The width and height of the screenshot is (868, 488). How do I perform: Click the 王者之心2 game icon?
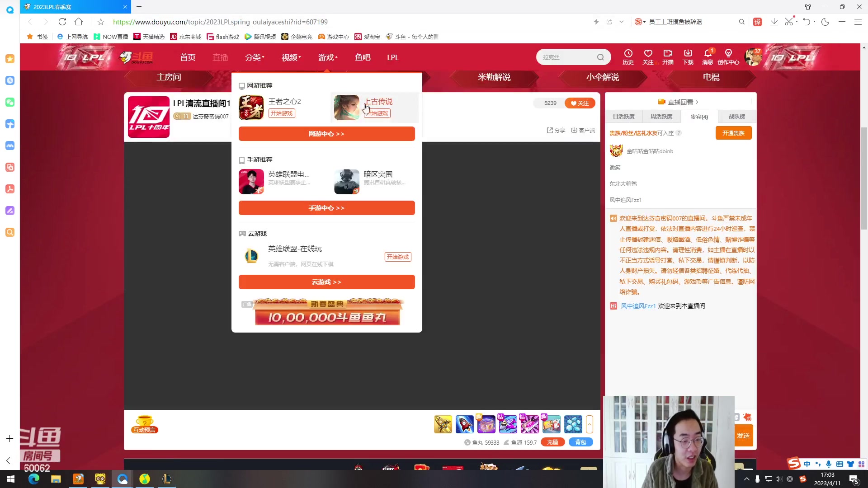coord(251,107)
